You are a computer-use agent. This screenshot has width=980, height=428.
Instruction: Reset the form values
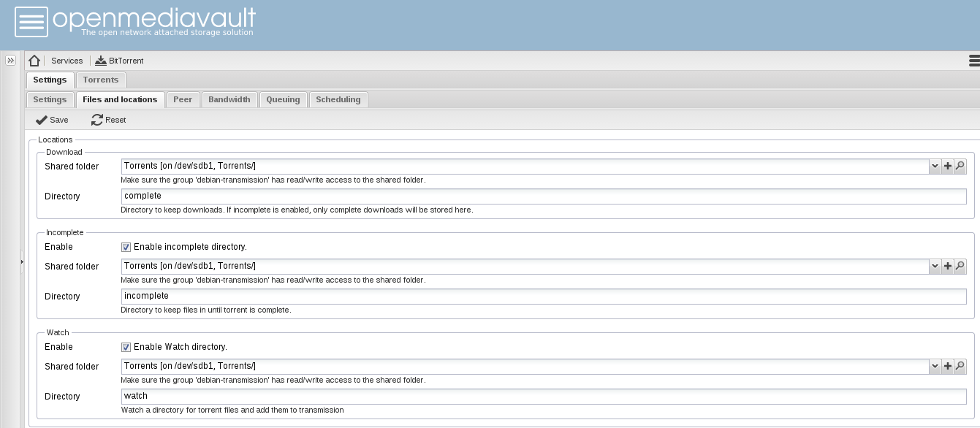pyautogui.click(x=109, y=120)
